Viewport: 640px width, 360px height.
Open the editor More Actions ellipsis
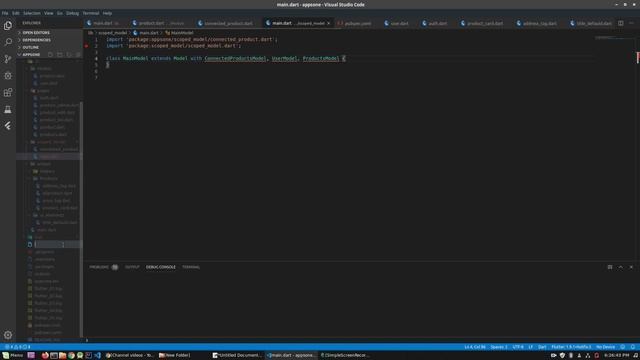coord(631,23)
